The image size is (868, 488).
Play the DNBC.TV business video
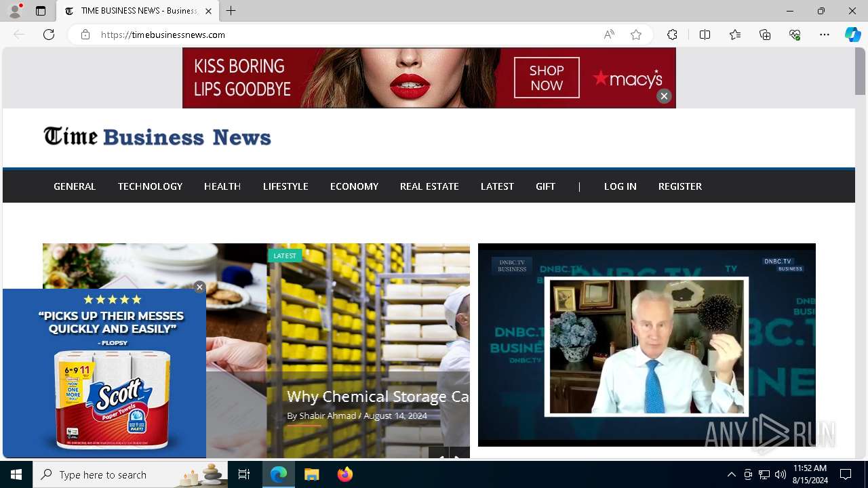point(647,345)
